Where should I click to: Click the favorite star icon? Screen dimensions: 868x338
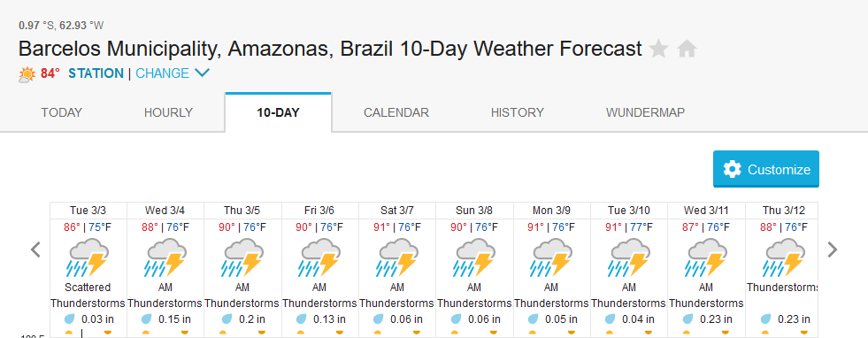pyautogui.click(x=659, y=50)
